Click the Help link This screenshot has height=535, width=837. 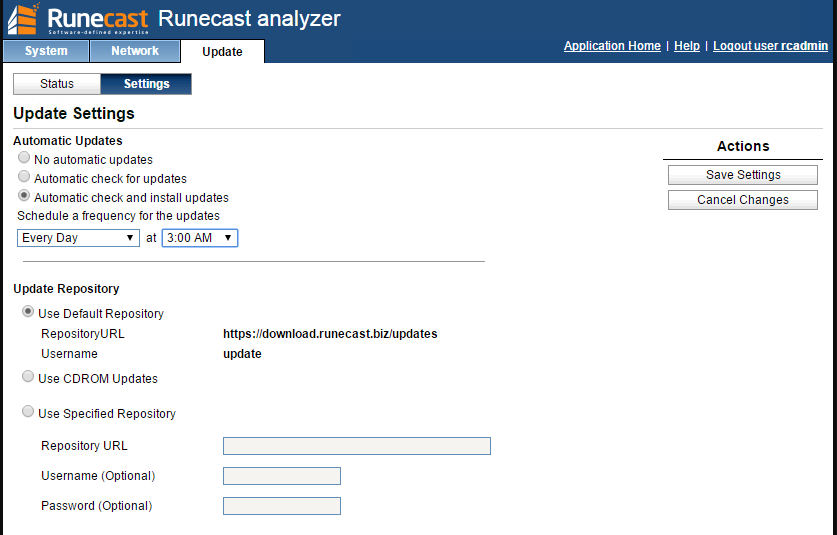coord(687,46)
